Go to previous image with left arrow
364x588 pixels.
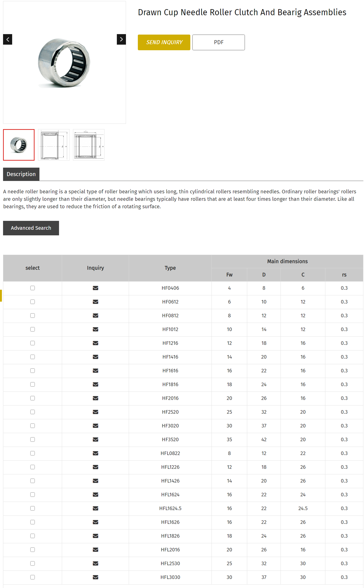pos(8,39)
